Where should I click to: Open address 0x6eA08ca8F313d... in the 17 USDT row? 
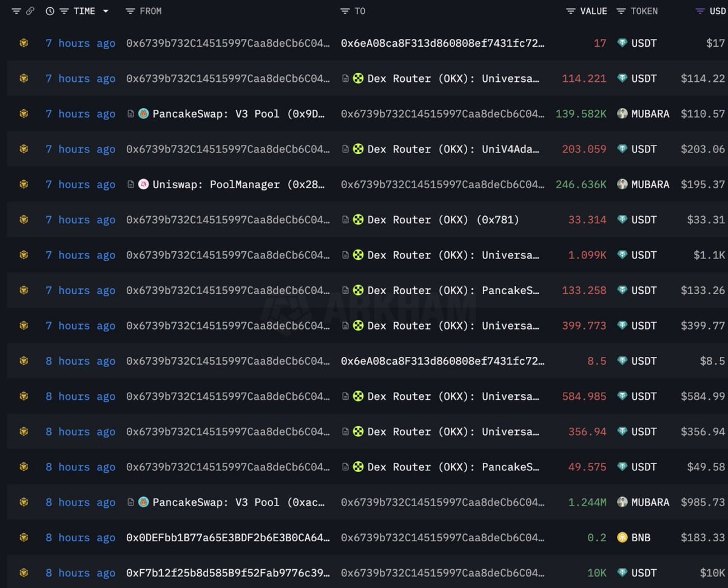pyautogui.click(x=443, y=43)
